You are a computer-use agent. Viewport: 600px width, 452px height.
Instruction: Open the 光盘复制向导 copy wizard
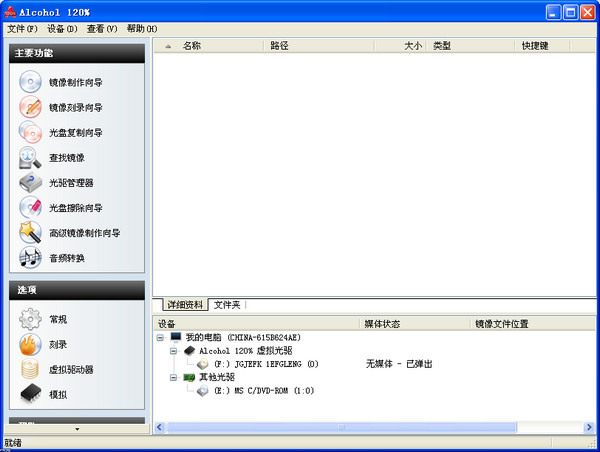31,132
